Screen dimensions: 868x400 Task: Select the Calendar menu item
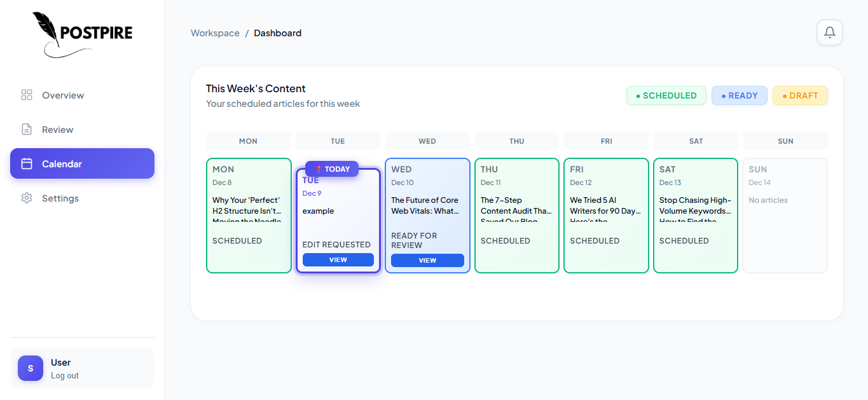pos(82,163)
